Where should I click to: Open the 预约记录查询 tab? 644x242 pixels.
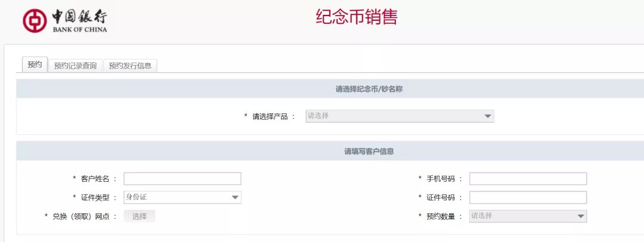pyautogui.click(x=75, y=66)
